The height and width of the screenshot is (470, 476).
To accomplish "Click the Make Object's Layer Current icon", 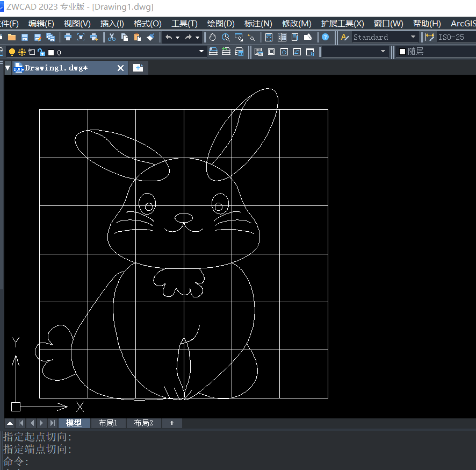I will pos(213,52).
